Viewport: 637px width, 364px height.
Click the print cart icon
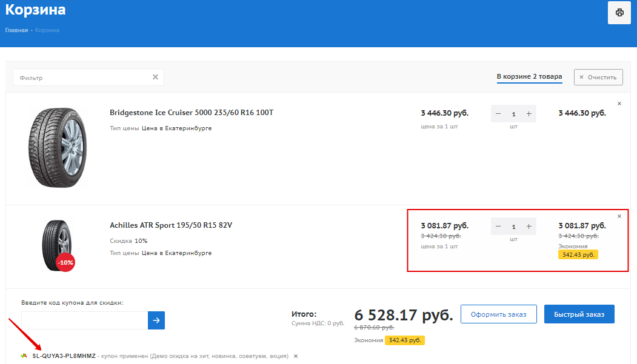[619, 13]
